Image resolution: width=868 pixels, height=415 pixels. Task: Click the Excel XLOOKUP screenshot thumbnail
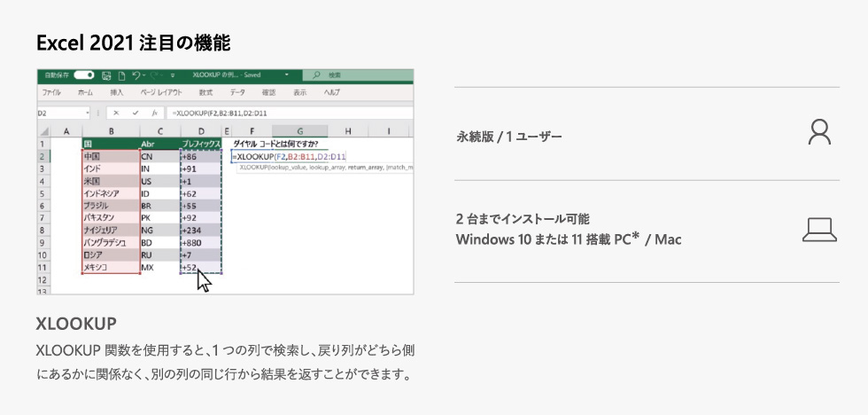point(225,182)
